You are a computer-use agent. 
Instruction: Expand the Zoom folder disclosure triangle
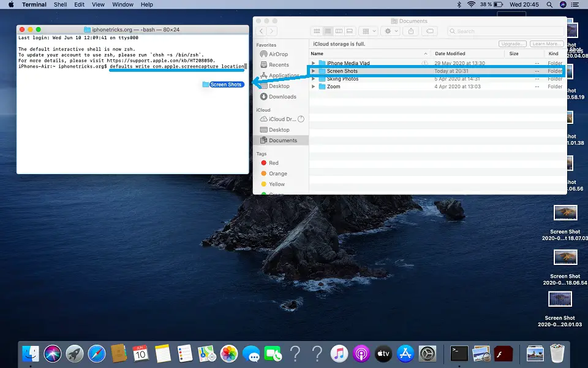[x=314, y=87]
